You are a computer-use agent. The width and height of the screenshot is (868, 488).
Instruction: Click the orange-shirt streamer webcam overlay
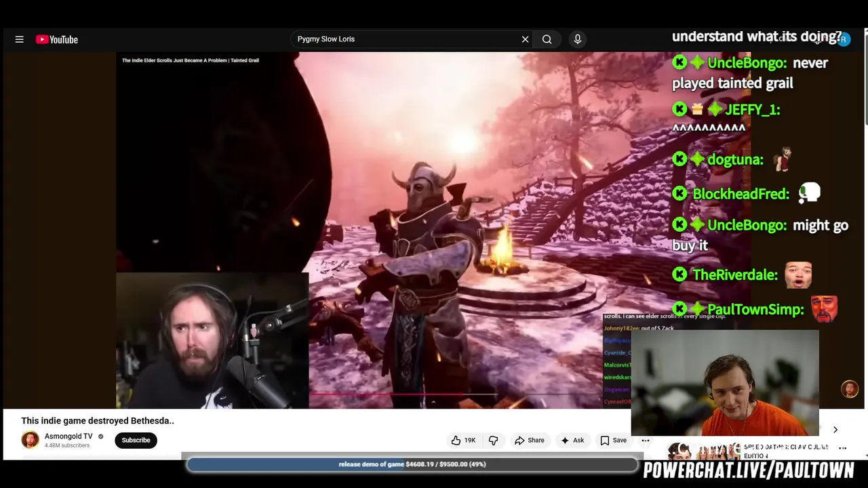click(725, 383)
